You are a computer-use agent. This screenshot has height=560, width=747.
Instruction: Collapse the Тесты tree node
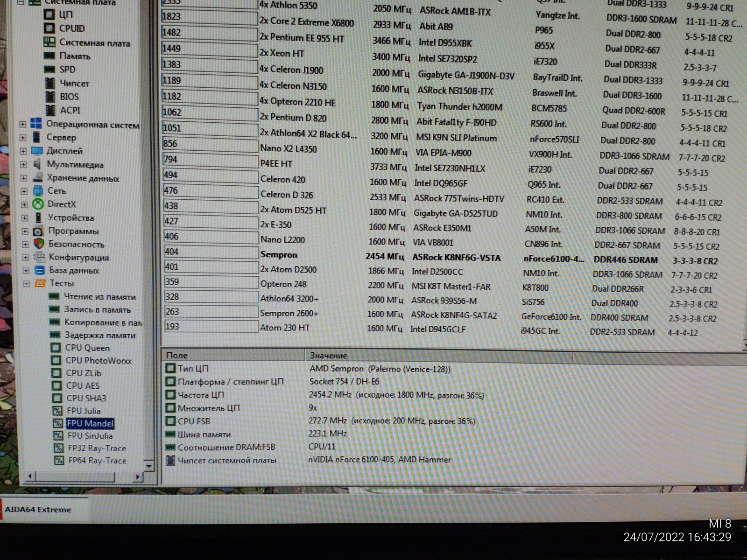click(27, 283)
